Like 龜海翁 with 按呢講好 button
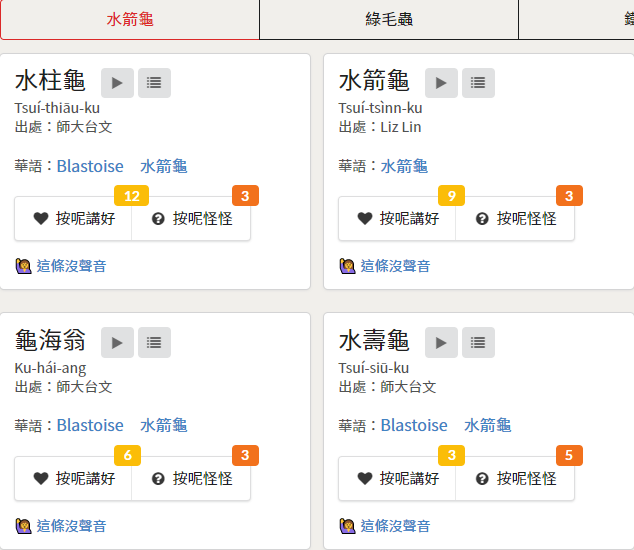634x550 pixels. 74,478
